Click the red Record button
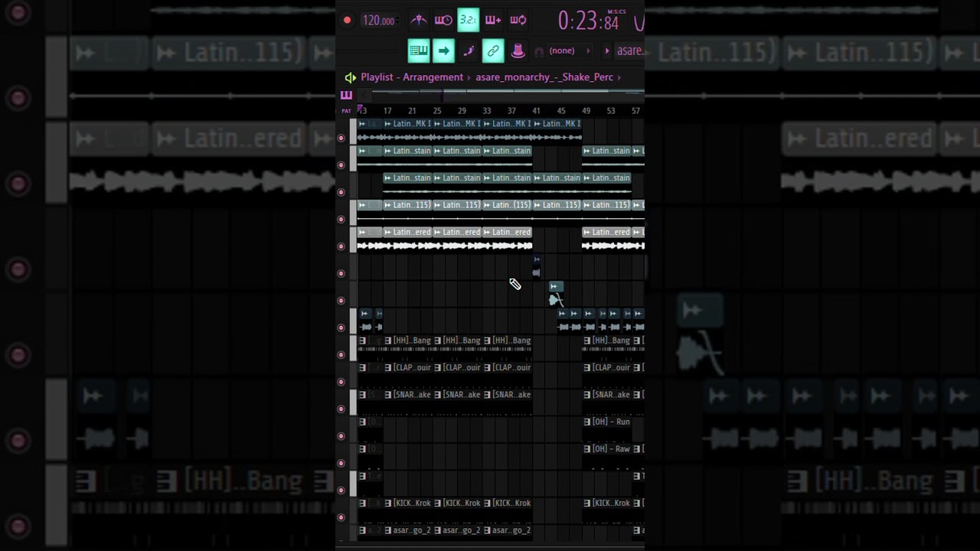Viewport: 980px width, 551px height. pyautogui.click(x=347, y=21)
